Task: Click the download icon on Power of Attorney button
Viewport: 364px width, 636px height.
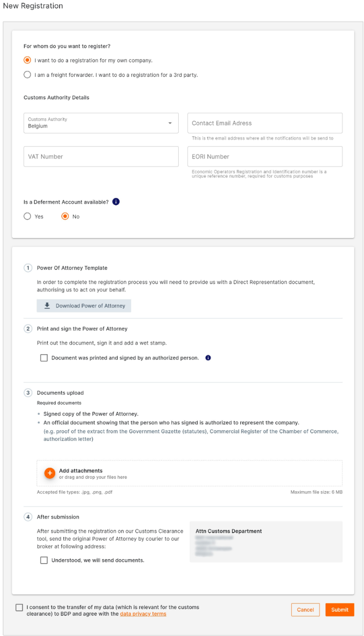Action: pyautogui.click(x=46, y=305)
